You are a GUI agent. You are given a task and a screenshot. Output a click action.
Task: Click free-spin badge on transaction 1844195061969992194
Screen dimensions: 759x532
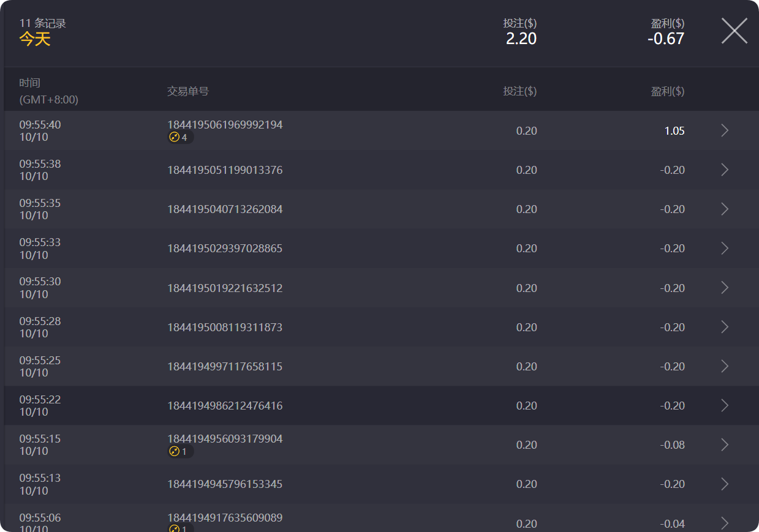tap(180, 138)
